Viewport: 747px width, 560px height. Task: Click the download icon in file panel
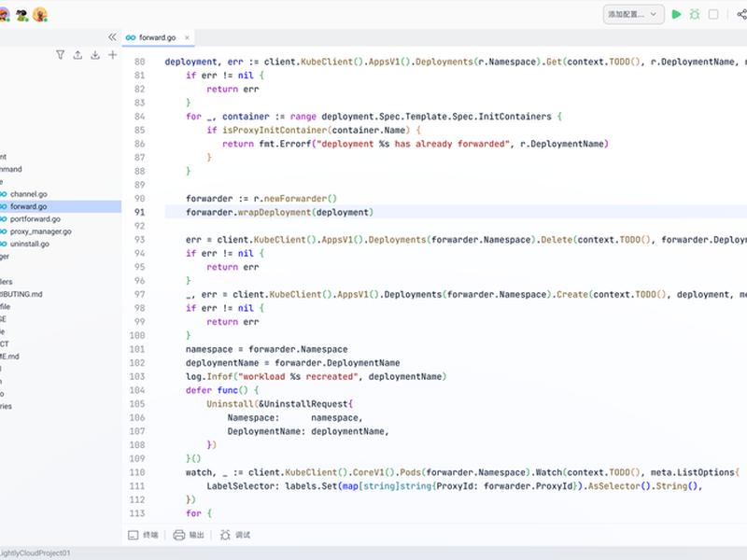(95, 55)
